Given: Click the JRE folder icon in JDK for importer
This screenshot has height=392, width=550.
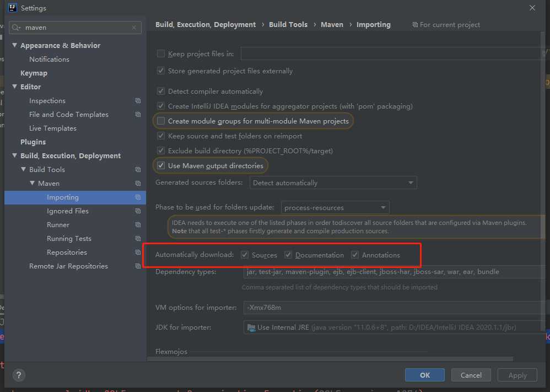Looking at the screenshot, I should tap(251, 327).
